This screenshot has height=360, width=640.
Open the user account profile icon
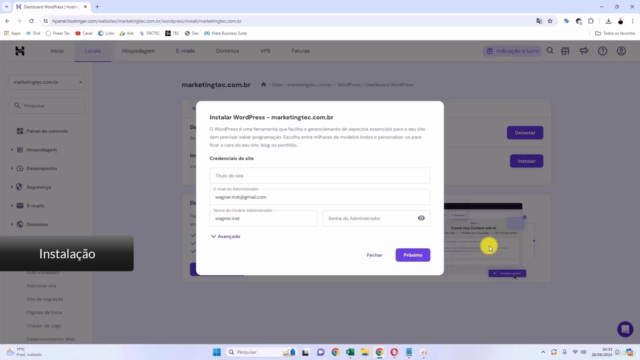[x=621, y=51]
